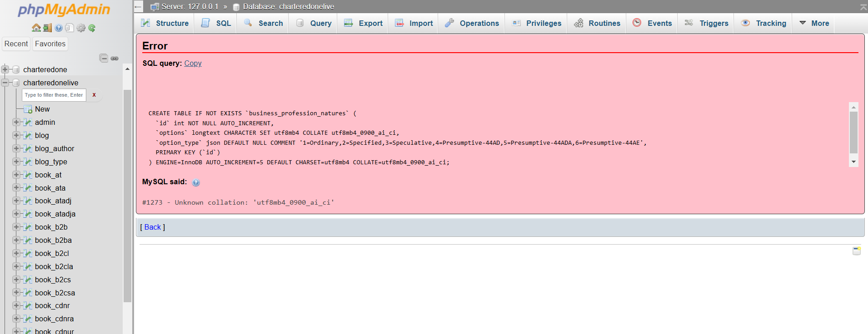Open the Operations tab
This screenshot has width=868, height=334.
pyautogui.click(x=472, y=23)
